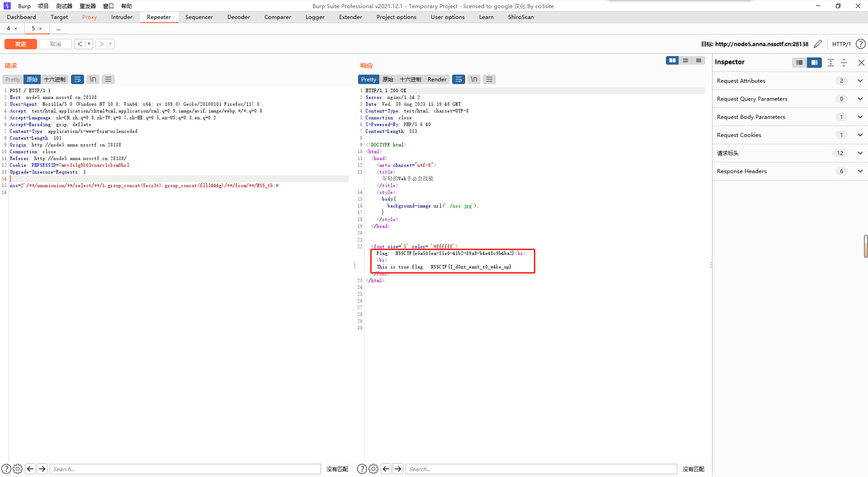The image size is (868, 477).
Task: Dock Inspector panel to left layout icon
Action: [x=799, y=62]
